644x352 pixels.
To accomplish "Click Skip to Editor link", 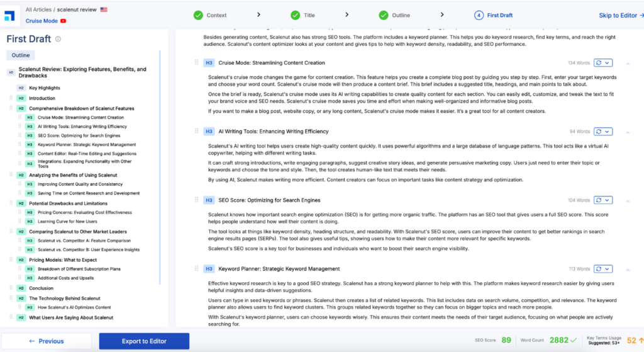I will pyautogui.click(x=621, y=15).
